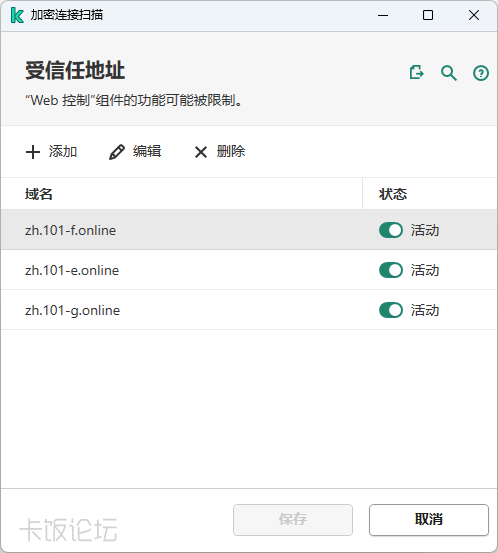Select the zh.101-f.online row

[249, 230]
